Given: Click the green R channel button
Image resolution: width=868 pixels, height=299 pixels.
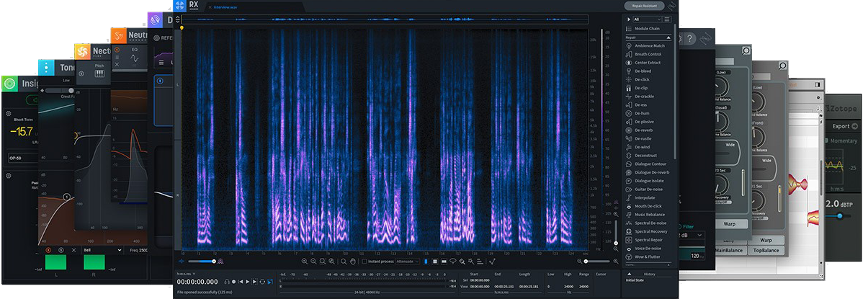Looking at the screenshot, I should click(94, 262).
